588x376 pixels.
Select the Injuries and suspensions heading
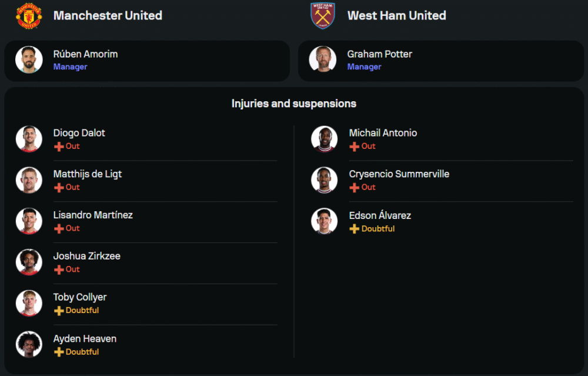point(294,104)
